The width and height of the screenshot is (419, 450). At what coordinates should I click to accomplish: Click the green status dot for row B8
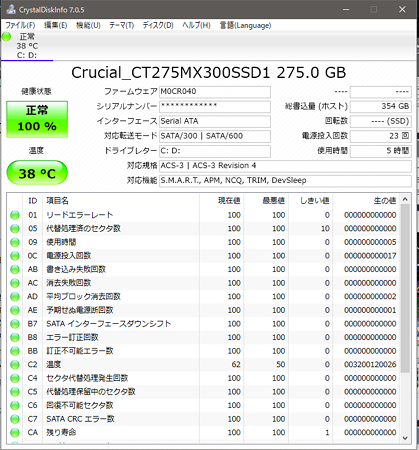coord(15,337)
